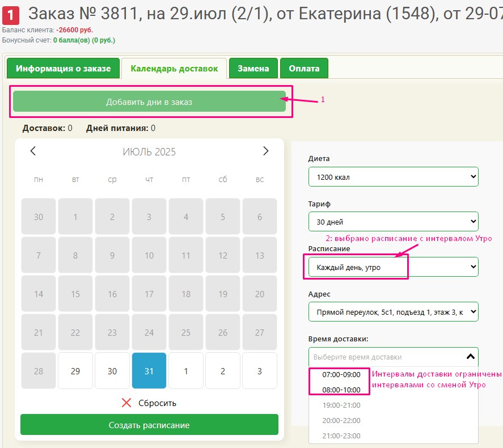Open the Адрес address dropdown

click(393, 312)
